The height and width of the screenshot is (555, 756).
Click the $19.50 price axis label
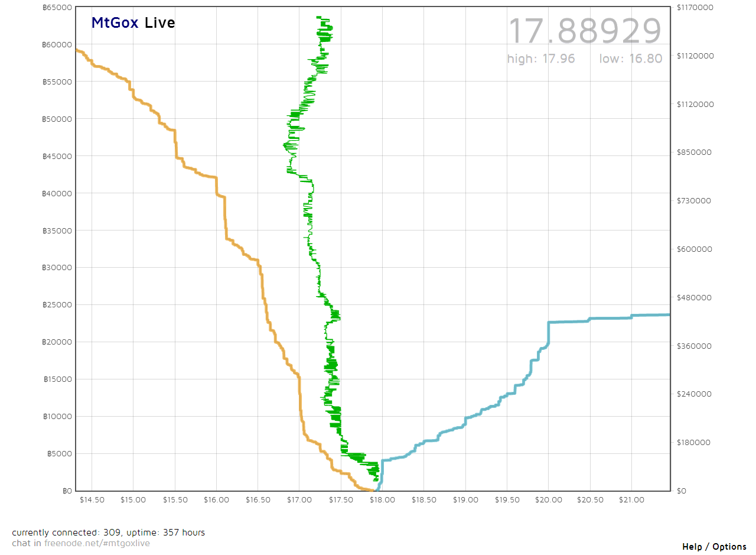[x=507, y=500]
